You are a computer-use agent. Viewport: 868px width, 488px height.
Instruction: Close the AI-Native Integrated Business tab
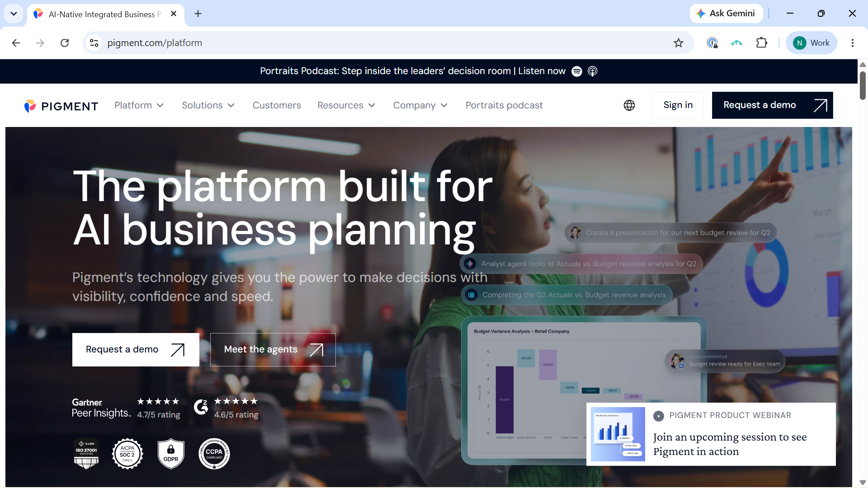coord(174,14)
